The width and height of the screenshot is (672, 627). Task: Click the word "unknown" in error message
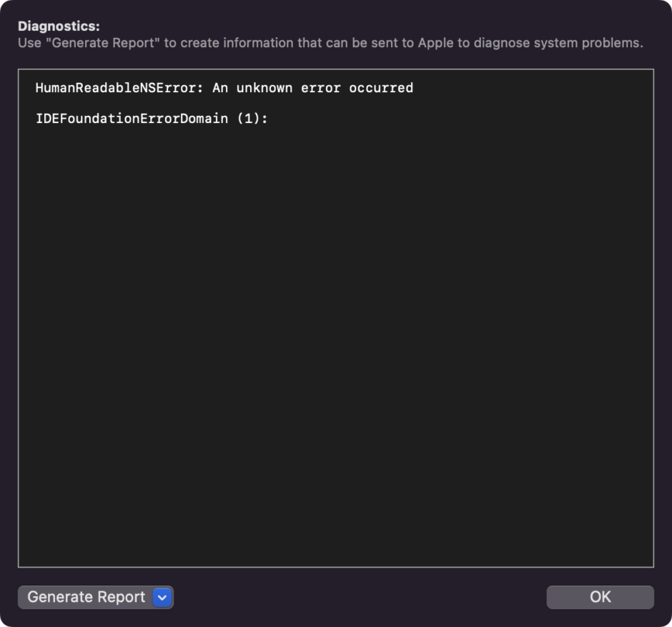coord(263,88)
